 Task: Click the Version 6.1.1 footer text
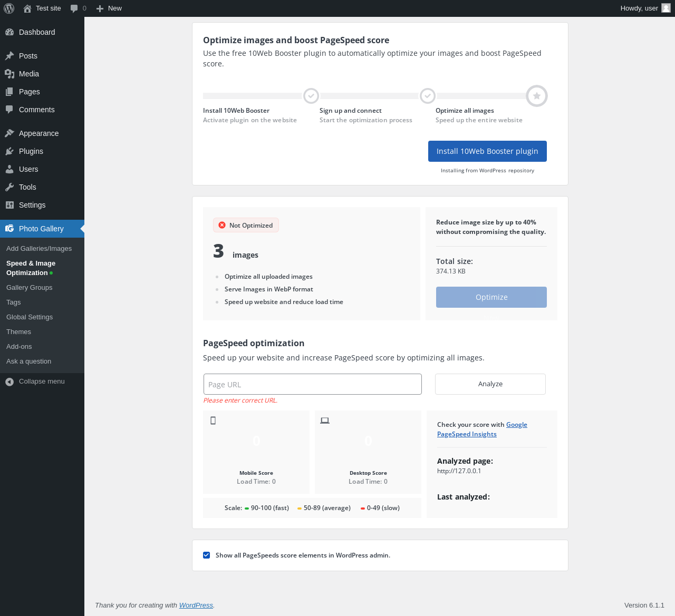coord(644,605)
